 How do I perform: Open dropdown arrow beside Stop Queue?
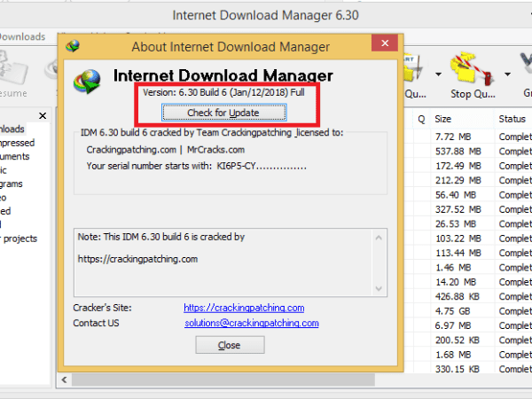[x=507, y=74]
